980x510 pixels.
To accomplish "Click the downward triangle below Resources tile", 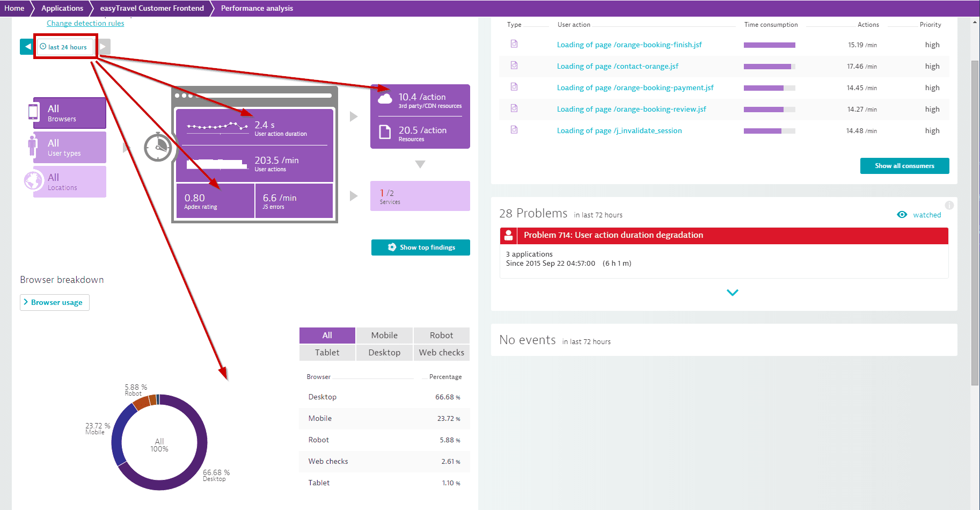I will (420, 164).
